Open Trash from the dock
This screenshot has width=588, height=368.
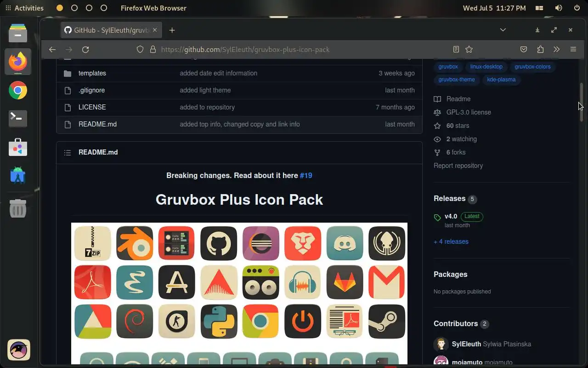(18, 208)
